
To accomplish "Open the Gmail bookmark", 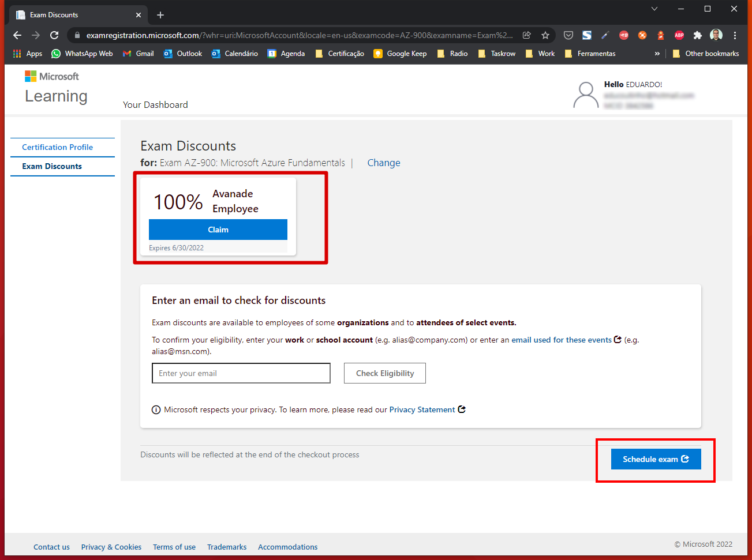I will [x=138, y=54].
